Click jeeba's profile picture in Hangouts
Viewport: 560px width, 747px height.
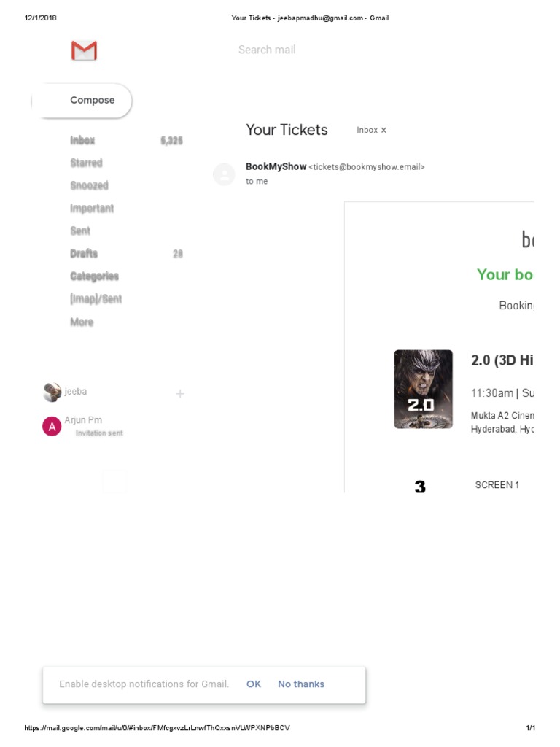click(x=52, y=392)
